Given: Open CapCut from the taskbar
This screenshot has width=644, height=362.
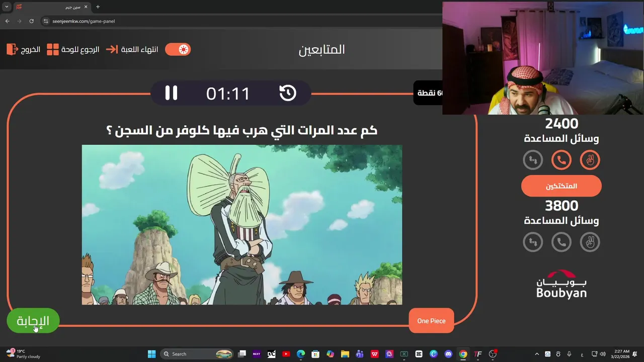Looking at the screenshot, I should [x=419, y=354].
